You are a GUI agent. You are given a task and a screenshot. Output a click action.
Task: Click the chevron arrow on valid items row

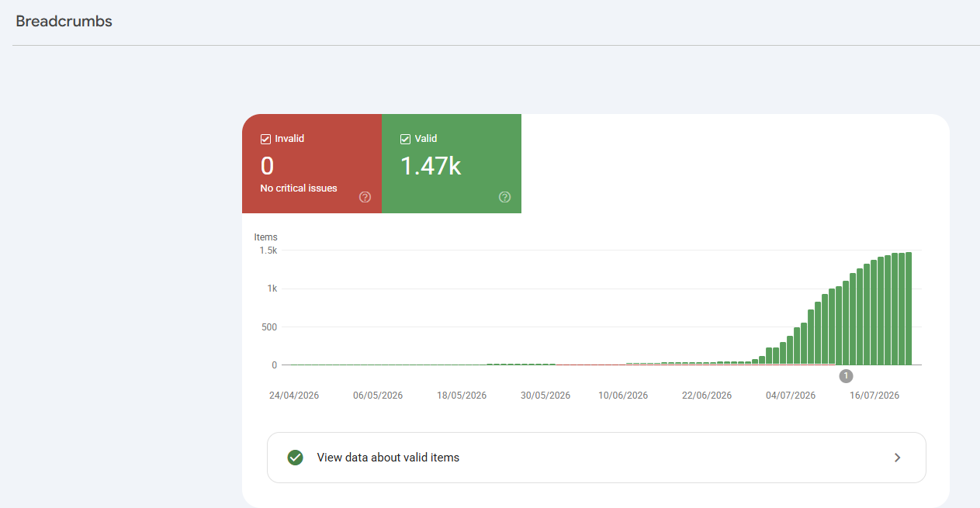pos(898,458)
